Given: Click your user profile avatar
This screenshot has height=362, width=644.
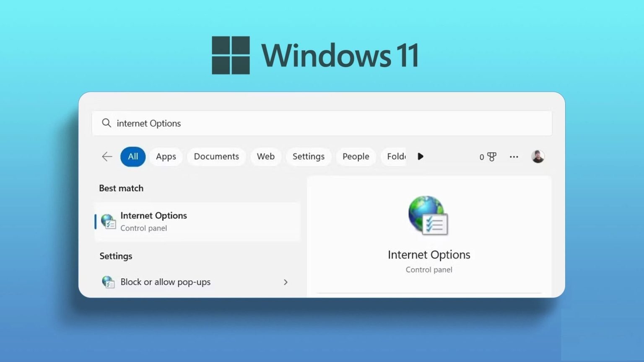Looking at the screenshot, I should click(x=538, y=156).
